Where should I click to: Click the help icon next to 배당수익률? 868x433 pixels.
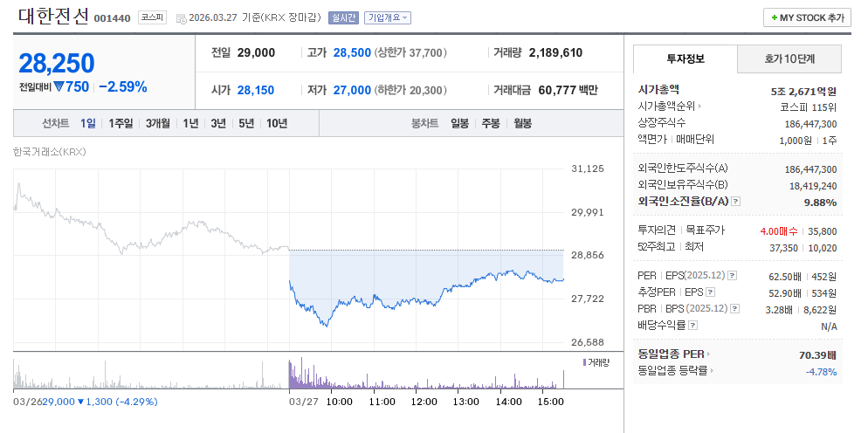(x=692, y=325)
